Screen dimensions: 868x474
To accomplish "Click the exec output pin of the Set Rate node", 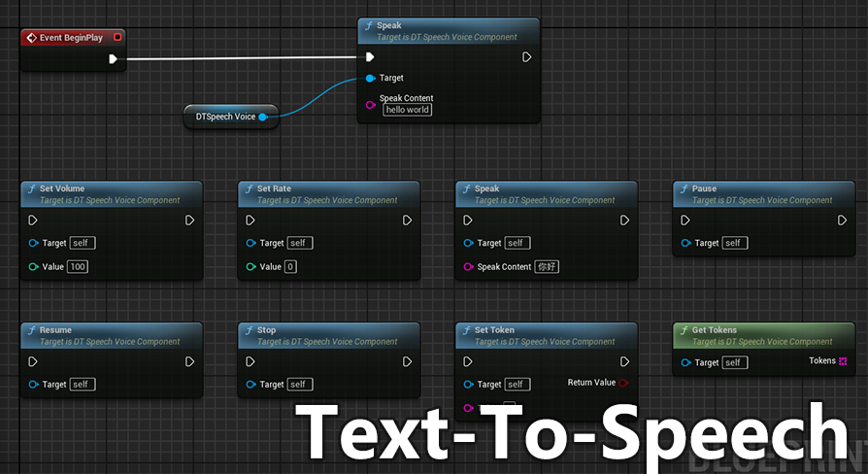I will (x=407, y=220).
